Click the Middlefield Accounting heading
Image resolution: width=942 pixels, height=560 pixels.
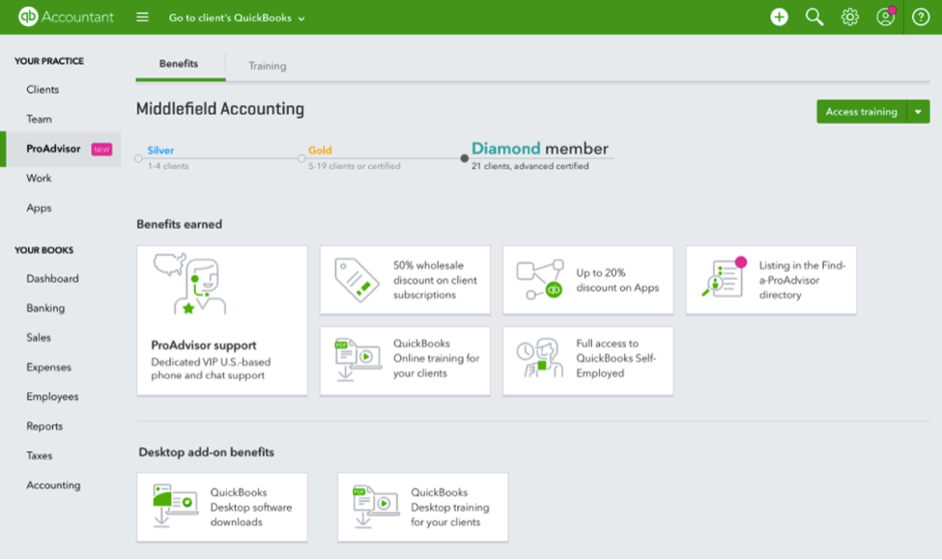coord(220,109)
